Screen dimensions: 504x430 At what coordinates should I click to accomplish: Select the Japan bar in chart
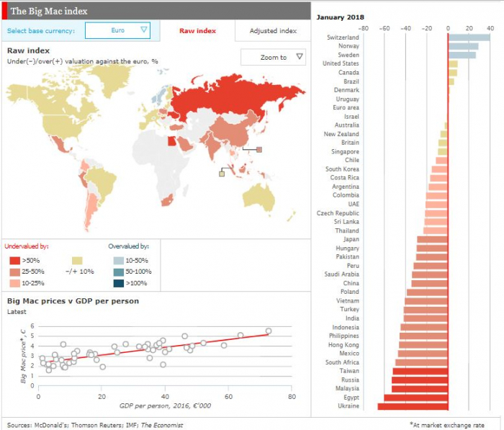[433, 239]
